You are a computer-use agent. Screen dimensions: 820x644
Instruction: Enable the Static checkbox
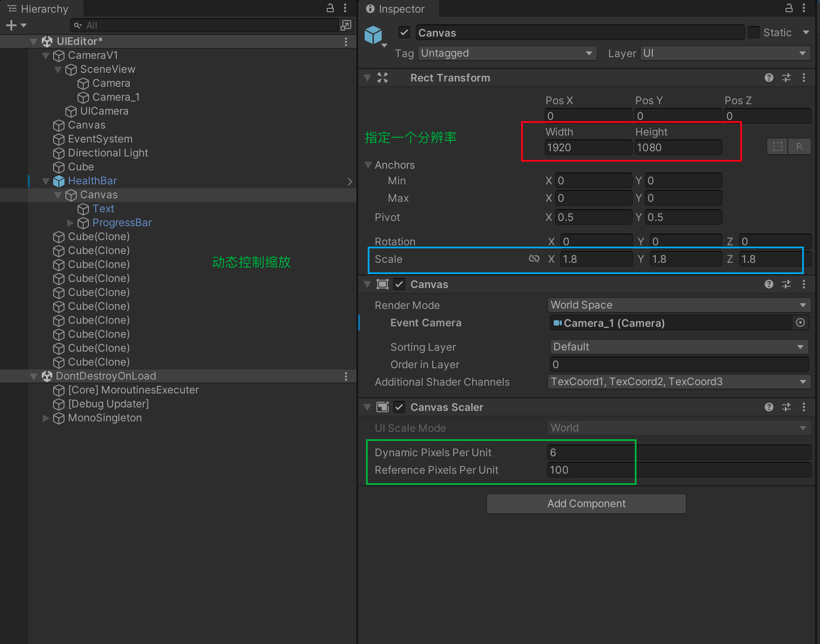point(753,33)
